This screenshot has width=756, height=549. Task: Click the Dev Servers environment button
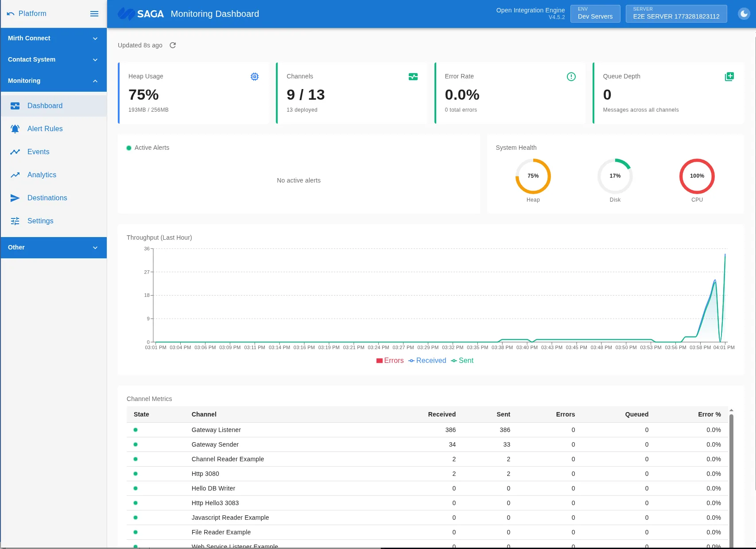595,13
